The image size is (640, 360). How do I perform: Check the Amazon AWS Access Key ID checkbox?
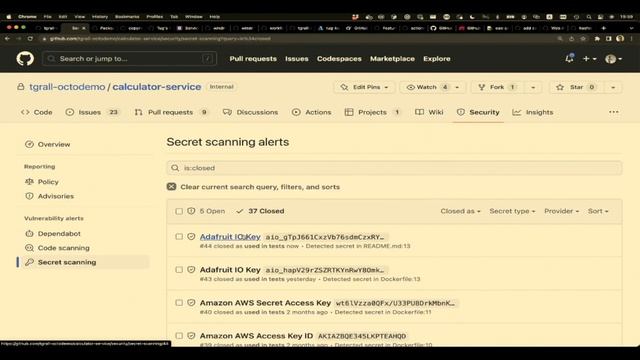click(x=179, y=336)
